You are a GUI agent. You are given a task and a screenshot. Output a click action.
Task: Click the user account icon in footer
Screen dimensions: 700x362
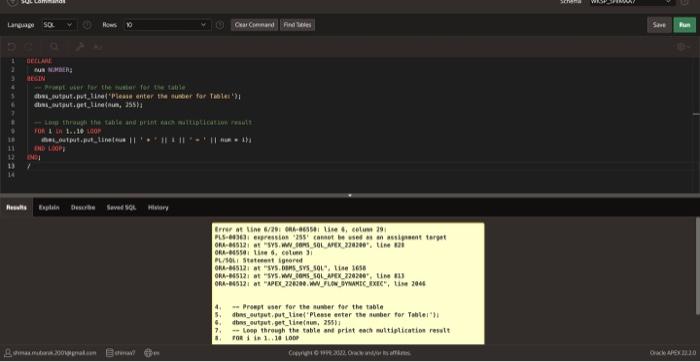click(x=7, y=353)
